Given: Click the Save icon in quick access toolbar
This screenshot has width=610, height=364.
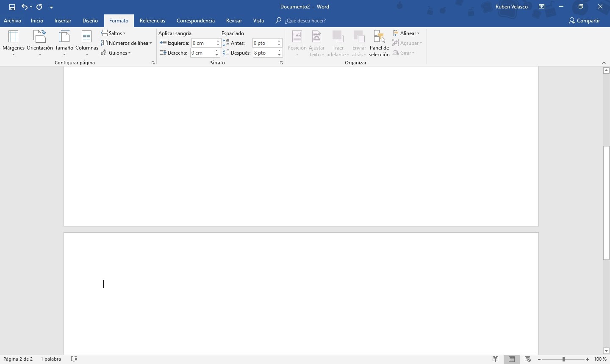Looking at the screenshot, I should point(12,7).
